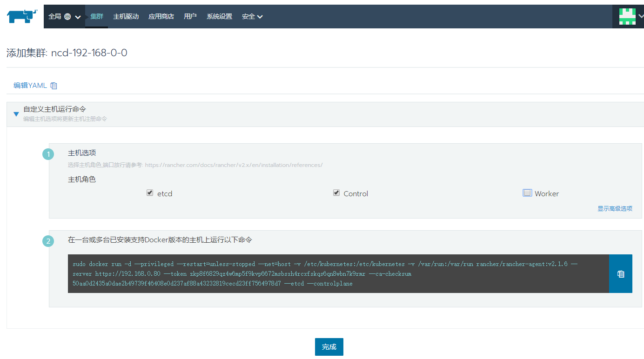Click the 主机选项 heading text
Viewport: 644px width, 359px height.
82,153
